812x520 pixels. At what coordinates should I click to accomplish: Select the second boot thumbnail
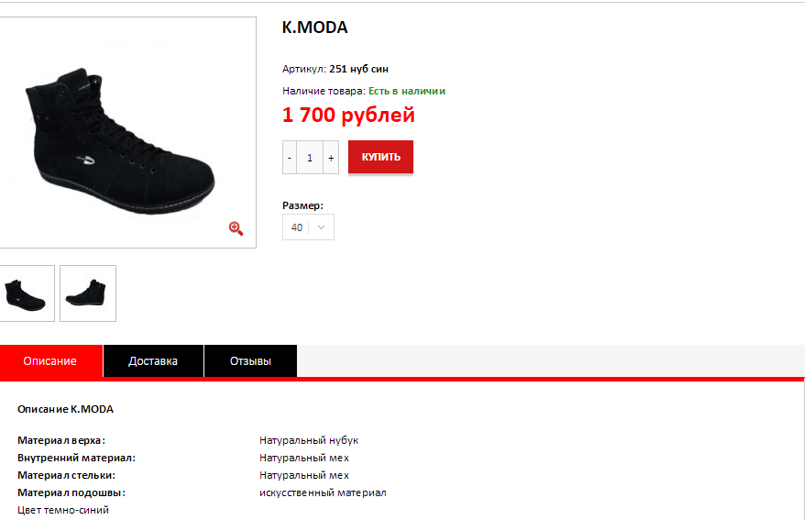(x=88, y=293)
